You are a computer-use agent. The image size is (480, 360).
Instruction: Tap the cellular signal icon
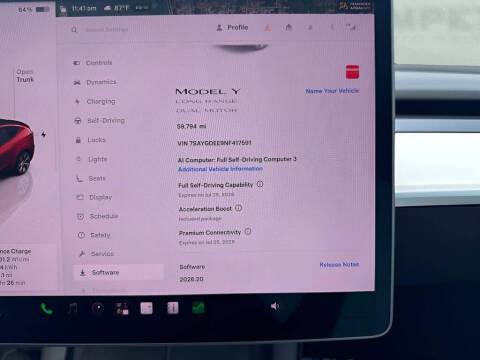351,27
